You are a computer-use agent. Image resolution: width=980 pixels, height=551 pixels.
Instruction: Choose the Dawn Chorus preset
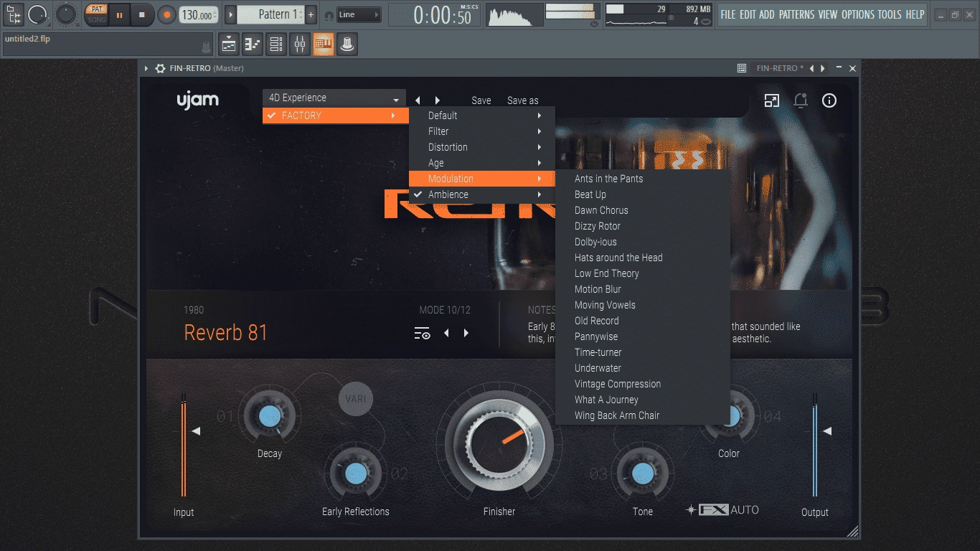[643, 210]
